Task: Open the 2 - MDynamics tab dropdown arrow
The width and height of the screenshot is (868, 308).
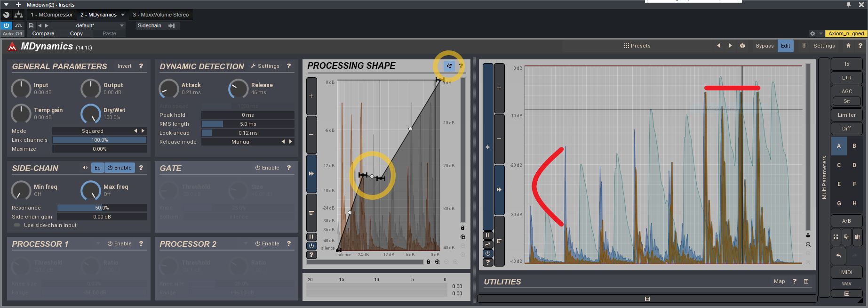Action: coord(123,15)
